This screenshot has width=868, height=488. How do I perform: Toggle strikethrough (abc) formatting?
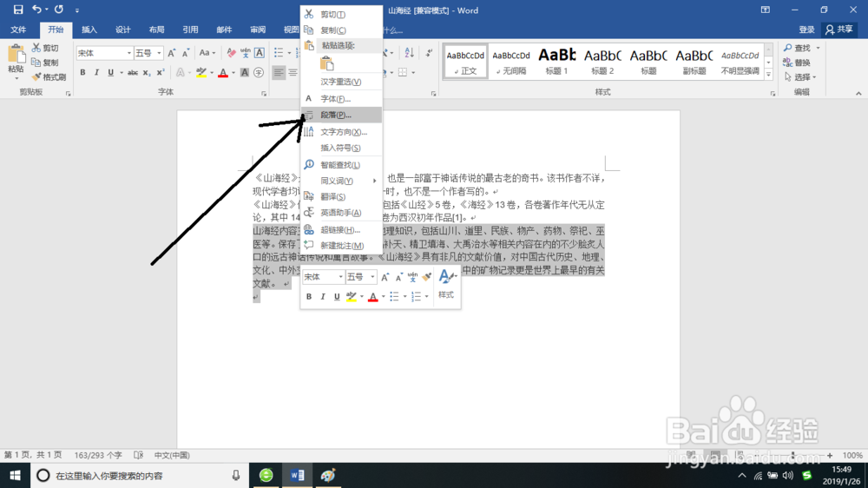(x=132, y=73)
